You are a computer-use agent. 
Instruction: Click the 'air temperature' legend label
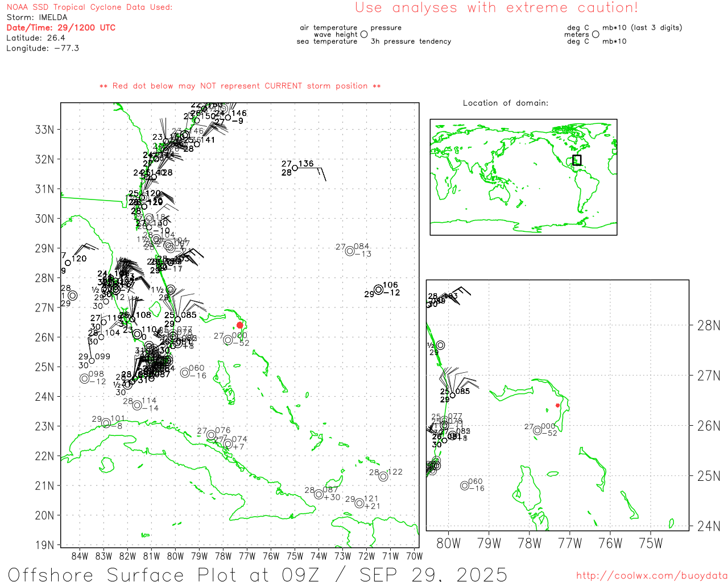(329, 28)
